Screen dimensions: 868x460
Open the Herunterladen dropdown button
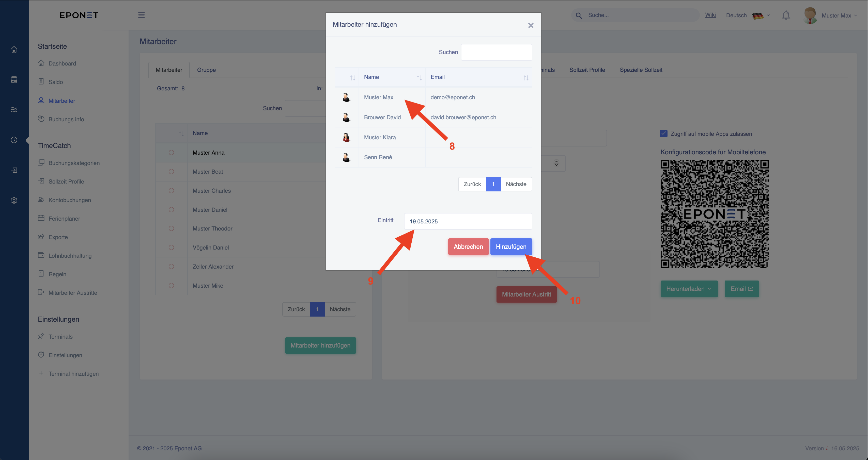(689, 289)
